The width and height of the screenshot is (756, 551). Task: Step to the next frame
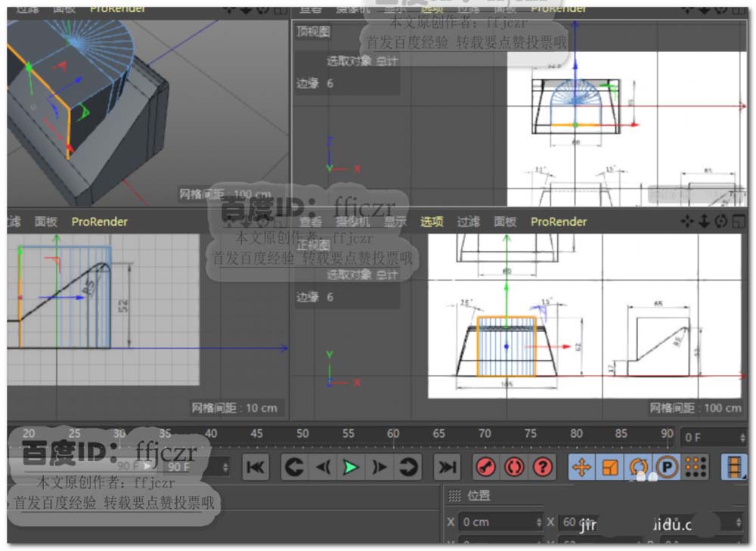coord(380,468)
